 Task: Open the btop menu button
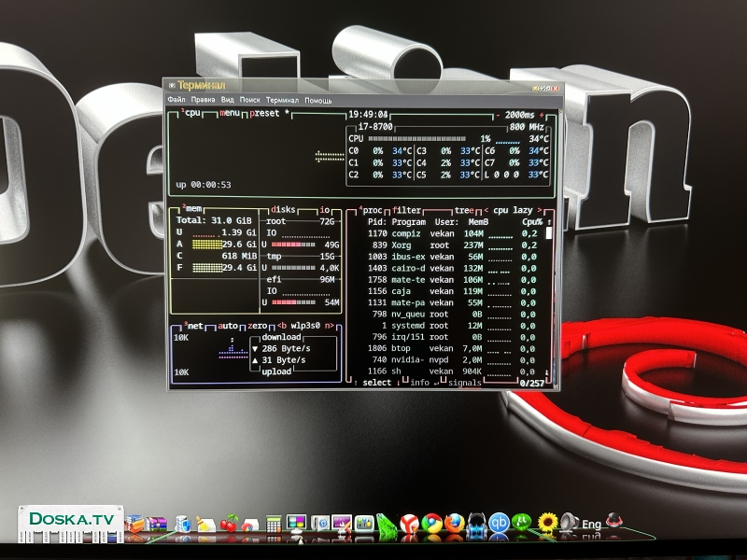tap(230, 114)
